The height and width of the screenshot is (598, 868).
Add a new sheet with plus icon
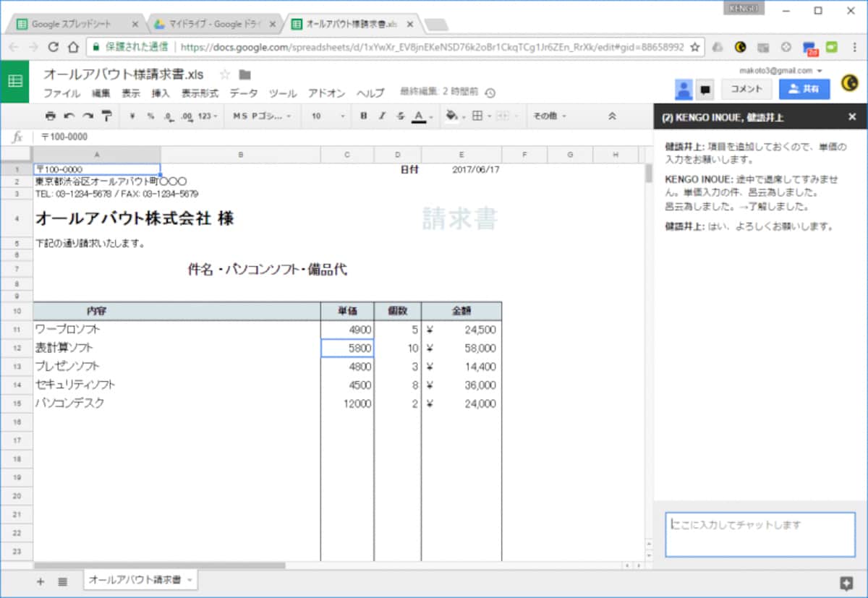coord(41,581)
